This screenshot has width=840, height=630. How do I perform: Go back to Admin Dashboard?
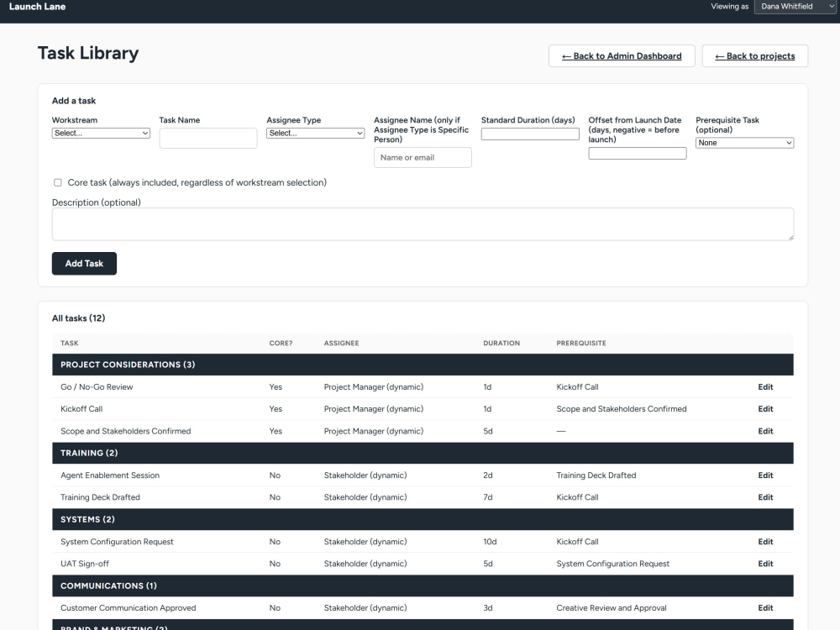(622, 55)
